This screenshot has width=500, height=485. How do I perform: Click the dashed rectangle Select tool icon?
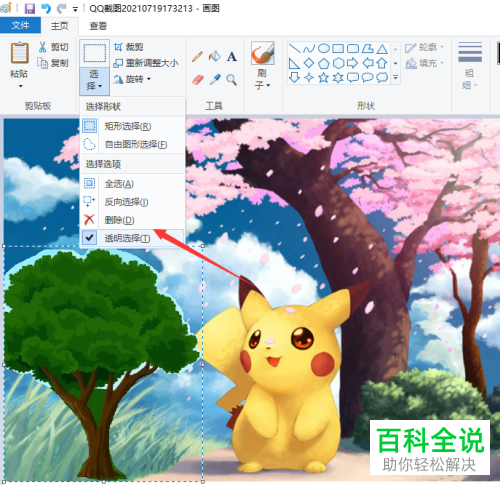pyautogui.click(x=95, y=53)
